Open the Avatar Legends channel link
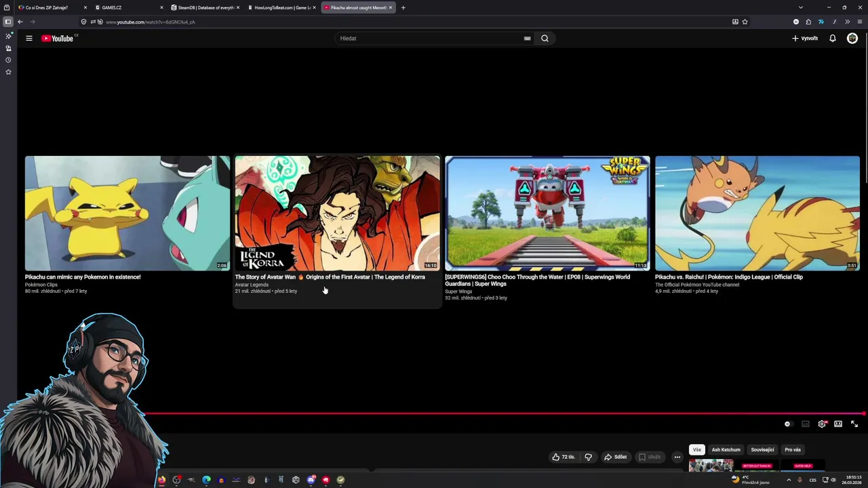Image resolution: width=868 pixels, height=488 pixels. [252, 285]
